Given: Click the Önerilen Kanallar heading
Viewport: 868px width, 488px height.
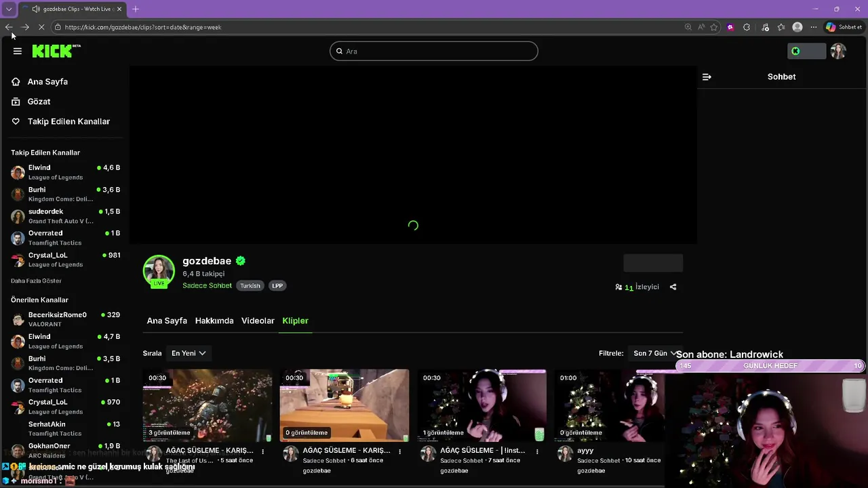Looking at the screenshot, I should 39,300.
